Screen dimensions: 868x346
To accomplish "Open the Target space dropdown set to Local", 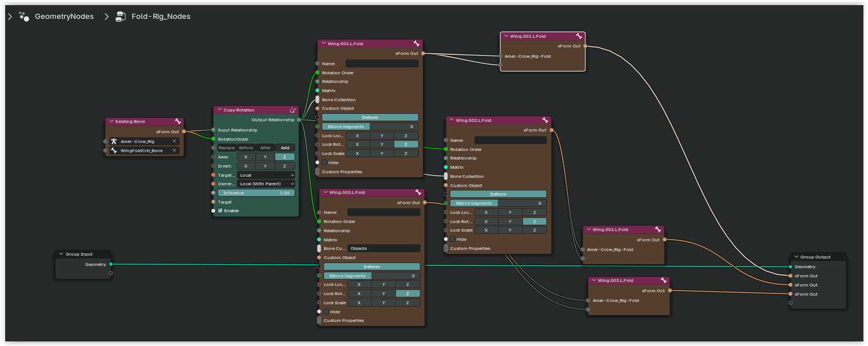I will (266, 175).
